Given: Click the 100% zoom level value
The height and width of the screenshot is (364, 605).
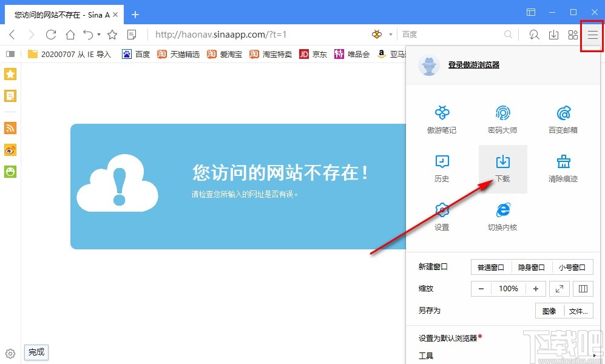Looking at the screenshot, I should 509,288.
